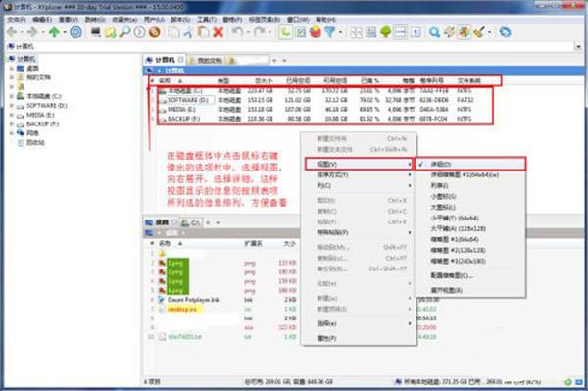Click the green tree toolbar icon
Image resolution: width=588 pixels, height=391 pixels.
(385, 32)
